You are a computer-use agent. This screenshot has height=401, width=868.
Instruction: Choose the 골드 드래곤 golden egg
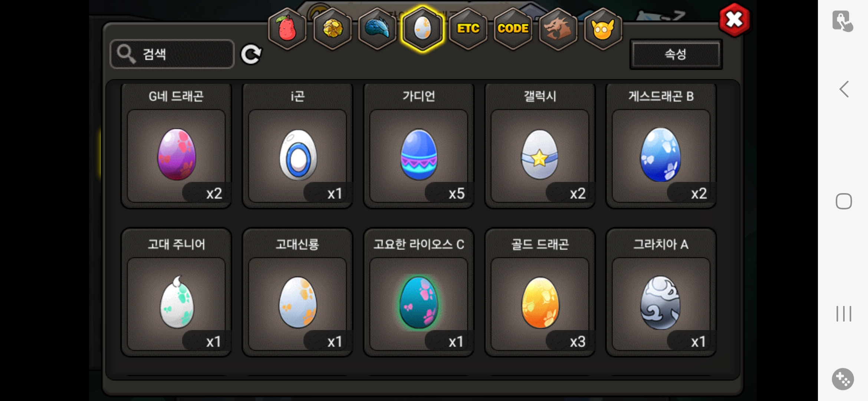pyautogui.click(x=540, y=303)
